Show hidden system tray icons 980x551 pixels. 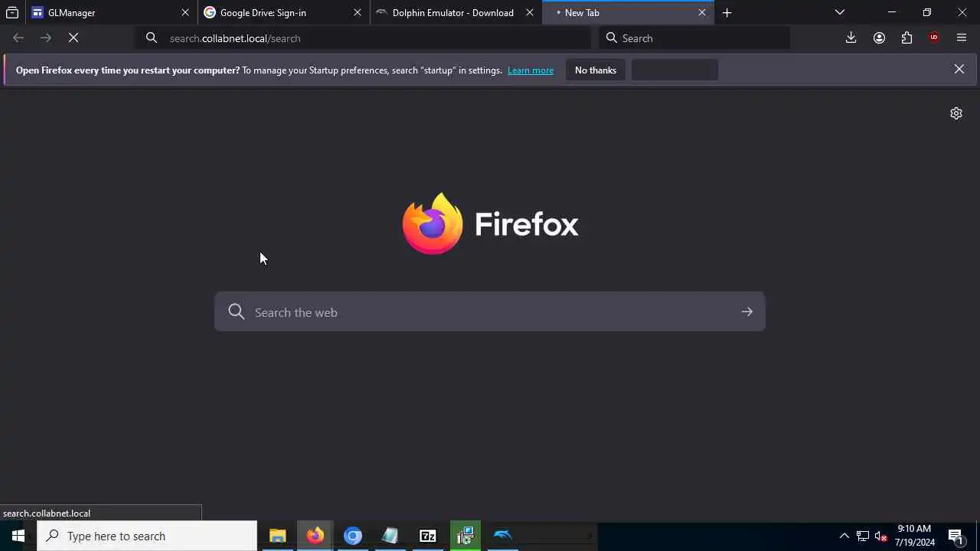pos(844,536)
